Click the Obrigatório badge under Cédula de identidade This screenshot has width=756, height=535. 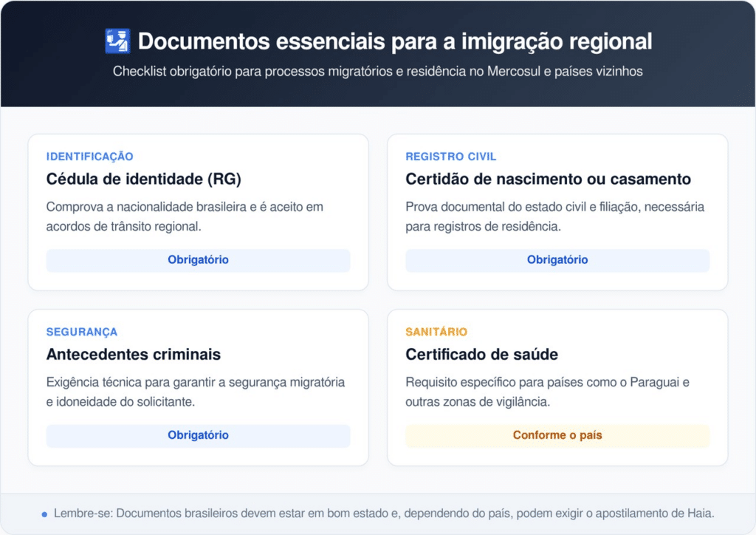(198, 260)
